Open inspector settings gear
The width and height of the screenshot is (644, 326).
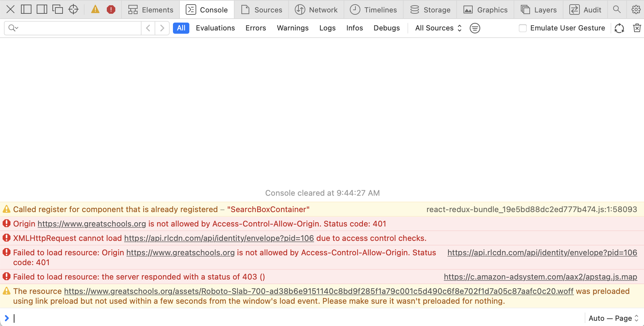636,9
